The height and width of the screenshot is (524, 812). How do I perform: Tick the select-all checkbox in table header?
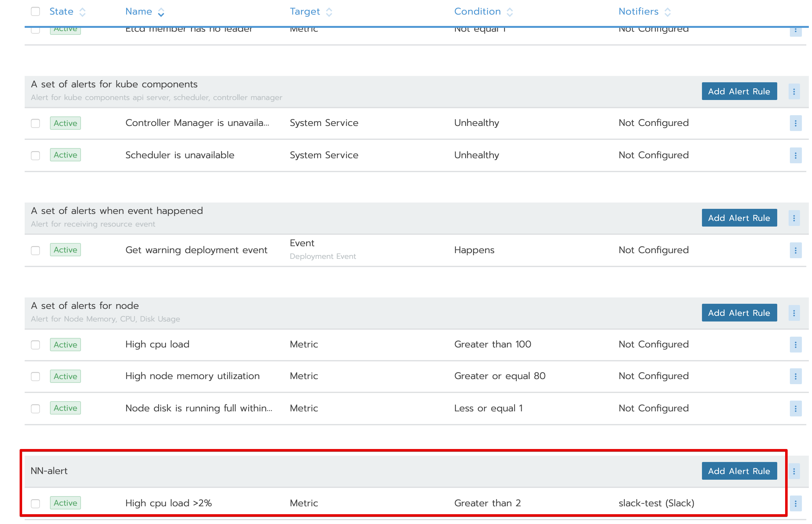(x=35, y=12)
